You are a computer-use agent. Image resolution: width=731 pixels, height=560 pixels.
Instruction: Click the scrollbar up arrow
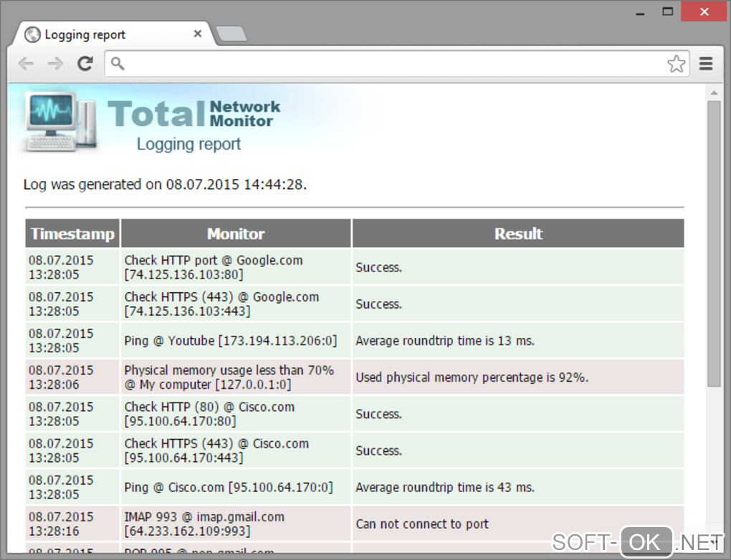[714, 92]
